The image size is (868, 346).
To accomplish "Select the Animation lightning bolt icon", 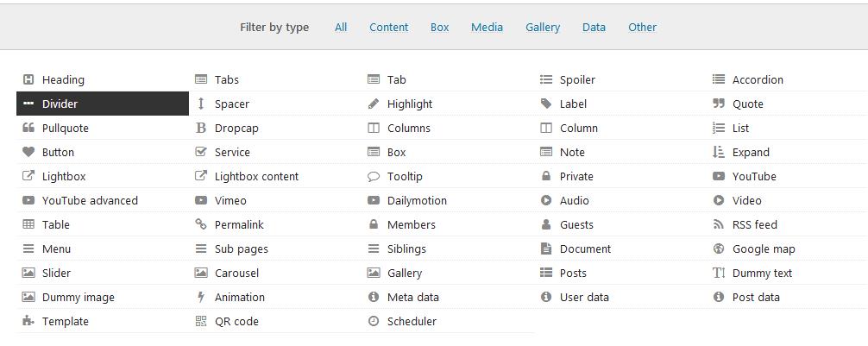I will coord(201,297).
